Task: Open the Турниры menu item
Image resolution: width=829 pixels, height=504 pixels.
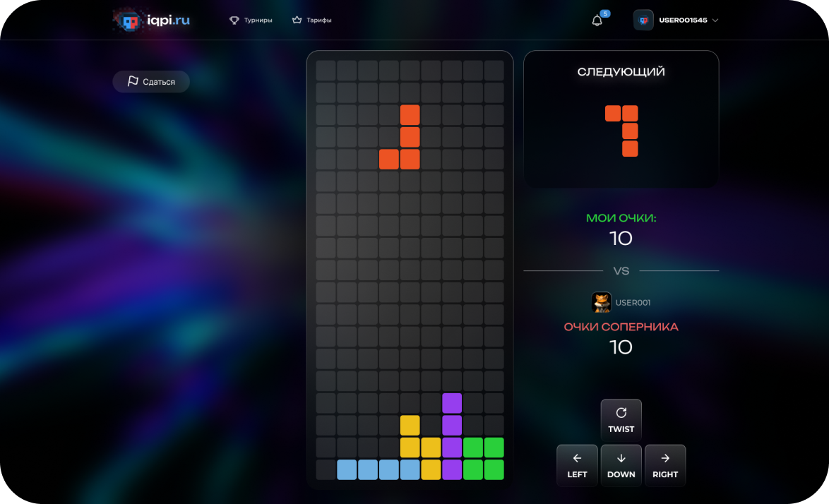Action: (x=258, y=20)
